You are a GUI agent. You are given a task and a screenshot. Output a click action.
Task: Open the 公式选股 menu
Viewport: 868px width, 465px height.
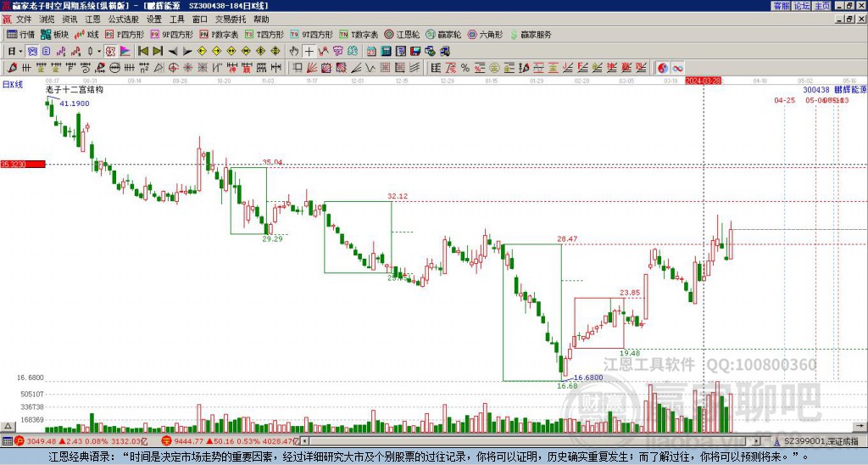pyautogui.click(x=123, y=20)
